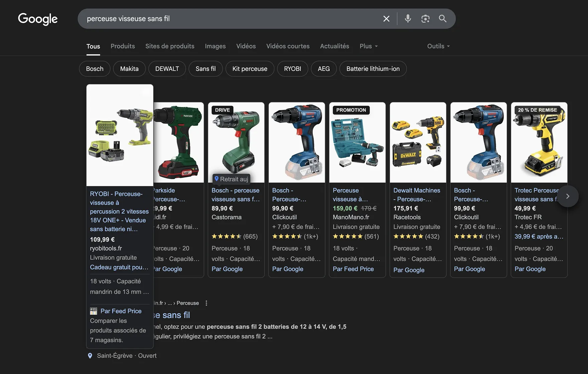The width and height of the screenshot is (588, 374).
Task: Click the Retrait auj pickup label
Action: 232,179
